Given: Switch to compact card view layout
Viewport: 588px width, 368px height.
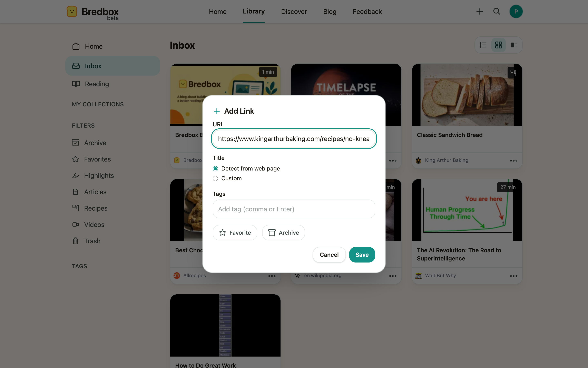Looking at the screenshot, I should 514,45.
